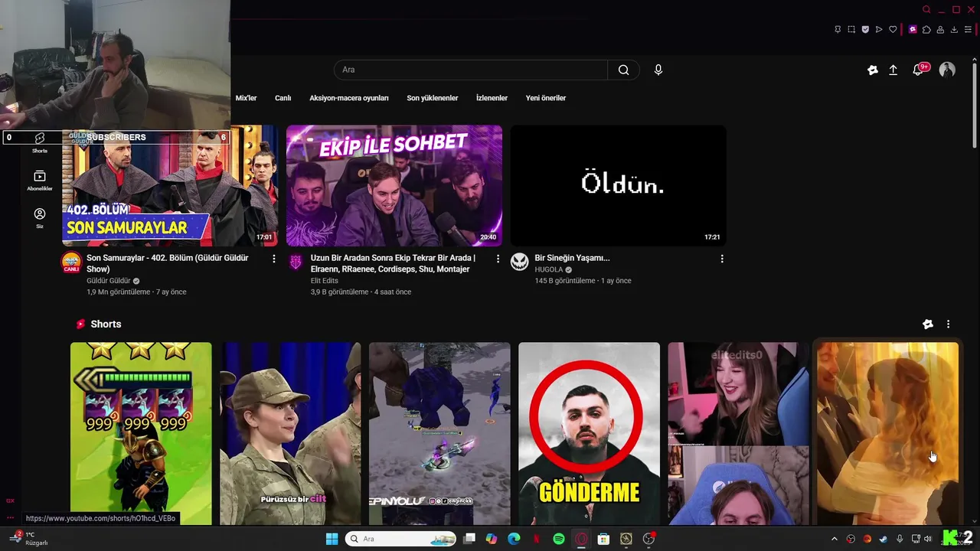Image resolution: width=980 pixels, height=551 pixels.
Task: Open GÖNDERME Shorts thumbnail
Action: pos(589,434)
